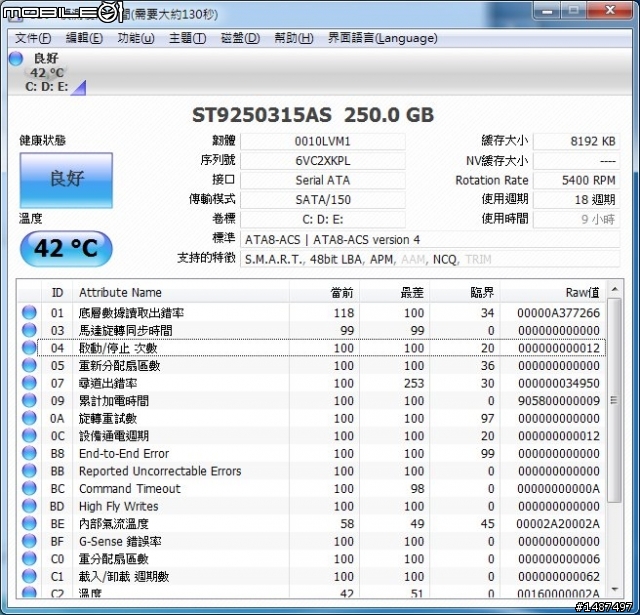Screen dimensions: 640x615
Task: Open the 編輯(E) menu
Action: (x=84, y=38)
